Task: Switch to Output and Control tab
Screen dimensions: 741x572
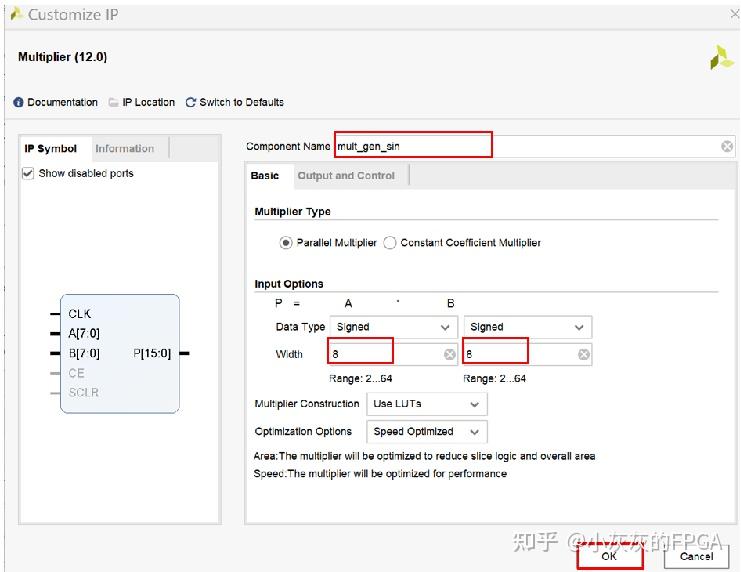Action: [346, 176]
